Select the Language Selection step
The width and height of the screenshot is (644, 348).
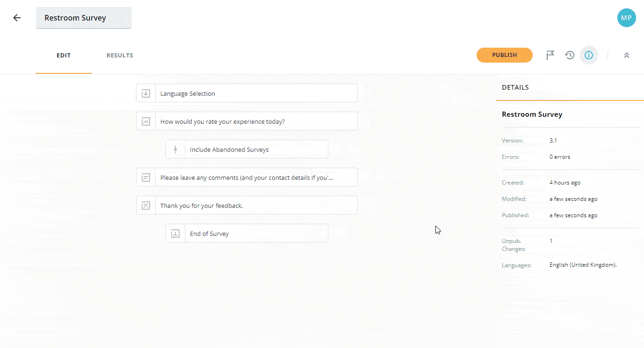[256, 93]
